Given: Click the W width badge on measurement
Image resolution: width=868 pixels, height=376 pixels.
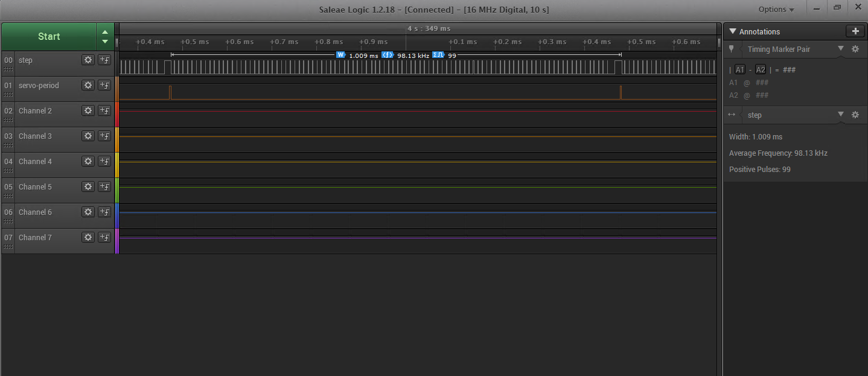Looking at the screenshot, I should coord(340,55).
